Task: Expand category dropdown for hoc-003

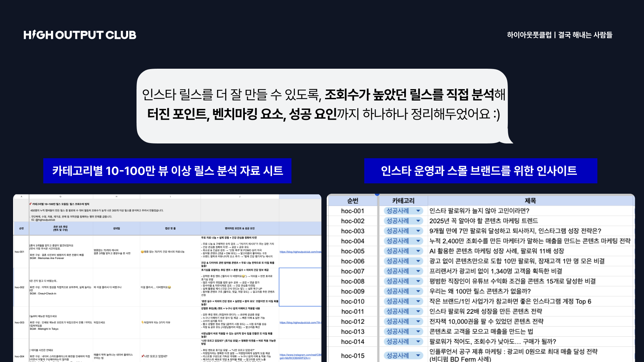Action: click(x=418, y=231)
